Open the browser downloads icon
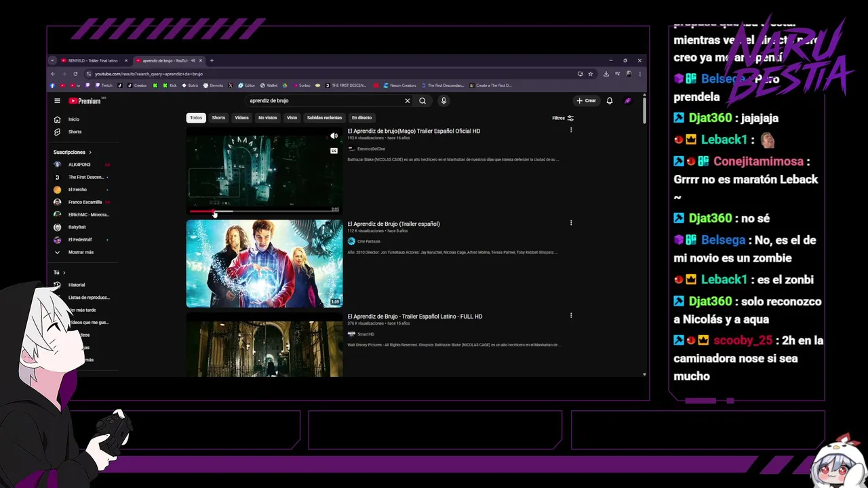The height and width of the screenshot is (488, 868). [x=606, y=74]
